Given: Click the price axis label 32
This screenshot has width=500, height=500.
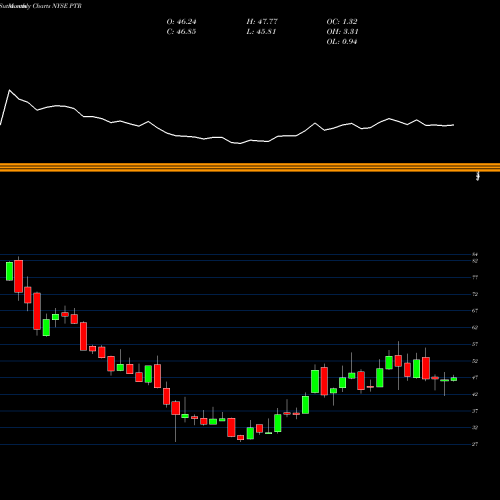Looking at the screenshot, I should pos(475,427).
